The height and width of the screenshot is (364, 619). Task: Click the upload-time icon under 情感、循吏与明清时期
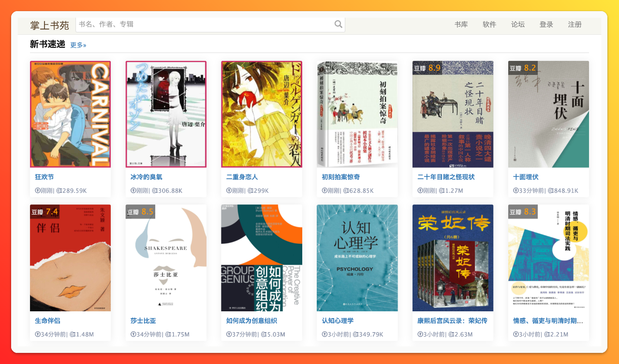(x=516, y=335)
